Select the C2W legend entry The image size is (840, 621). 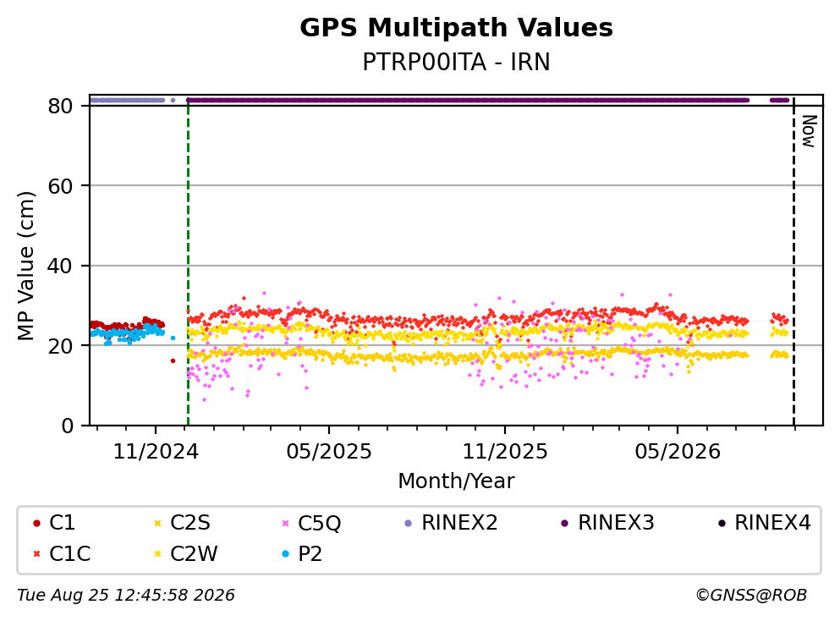185,553
